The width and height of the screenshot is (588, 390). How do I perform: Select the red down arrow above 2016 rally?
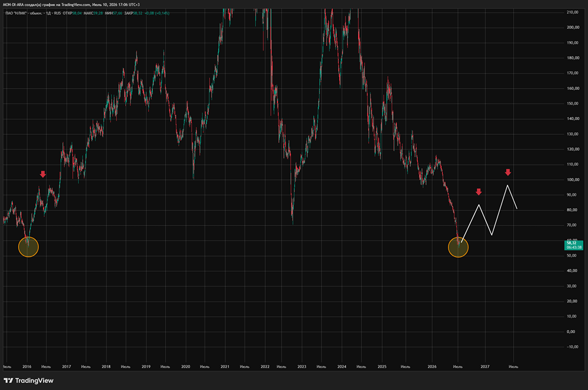pyautogui.click(x=43, y=174)
